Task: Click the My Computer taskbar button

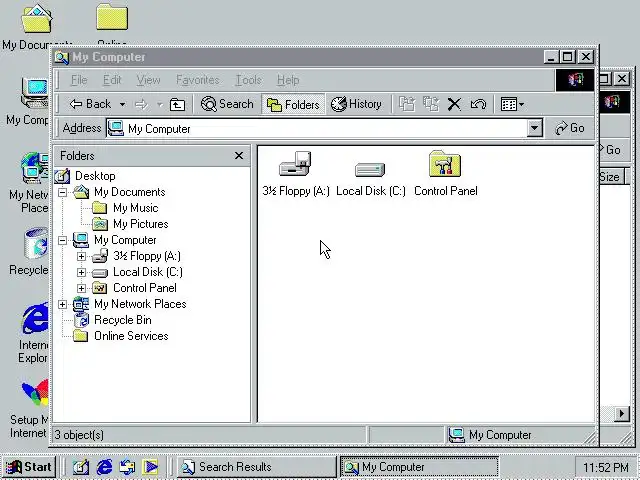Action: click(x=419, y=467)
